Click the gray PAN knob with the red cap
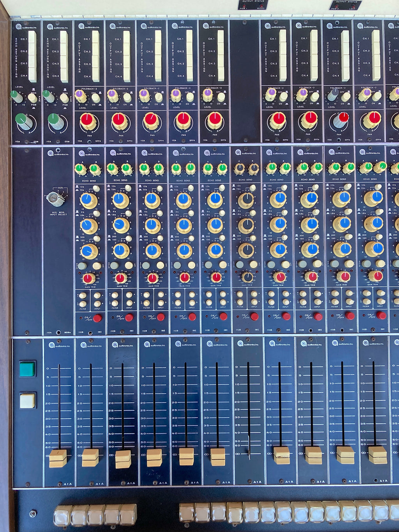The width and height of the screenshot is (399, 532). (341, 120)
